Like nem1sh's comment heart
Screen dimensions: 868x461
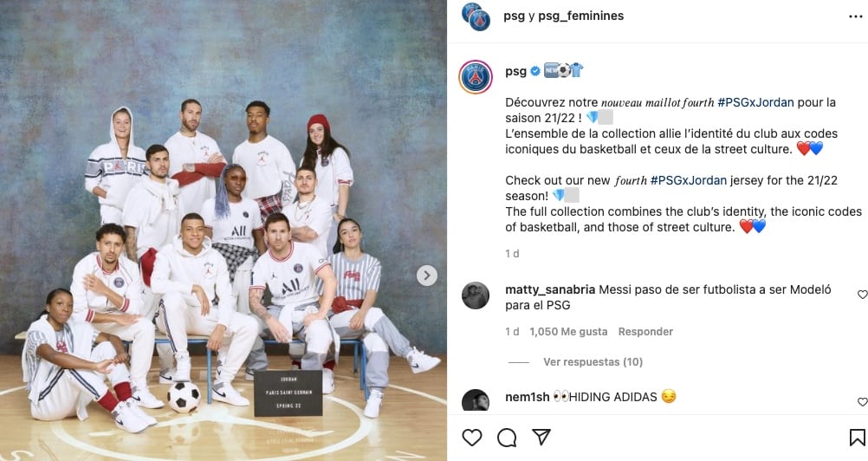coord(863,402)
